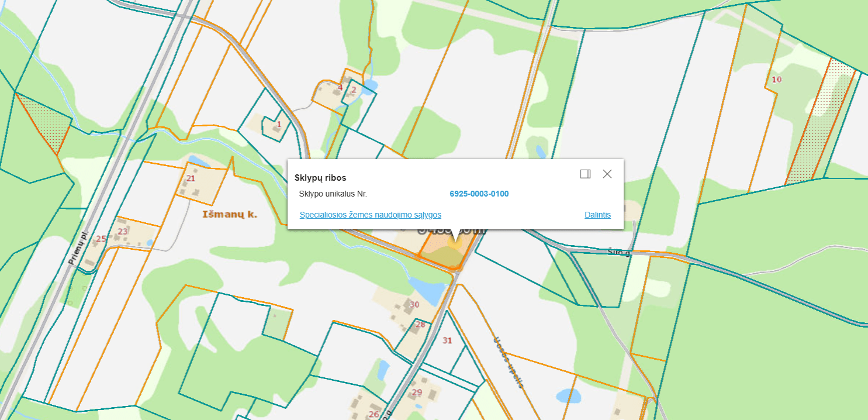The width and height of the screenshot is (868, 420).
Task: Close the Sklypų ribos popup
Action: point(607,174)
